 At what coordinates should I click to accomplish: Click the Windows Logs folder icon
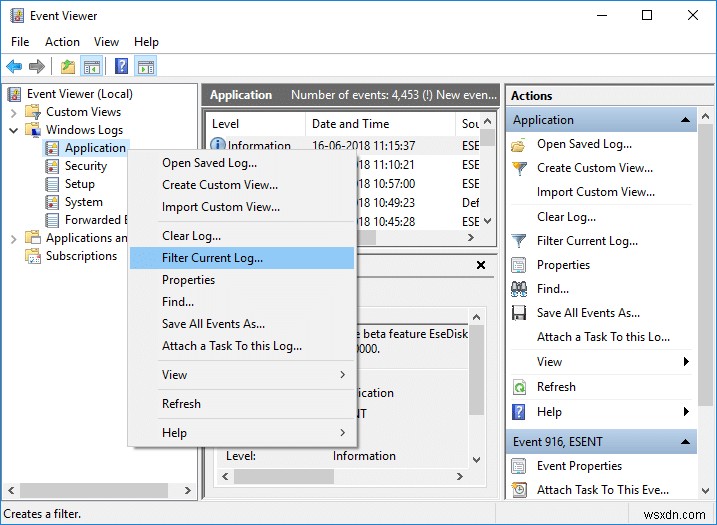33,130
